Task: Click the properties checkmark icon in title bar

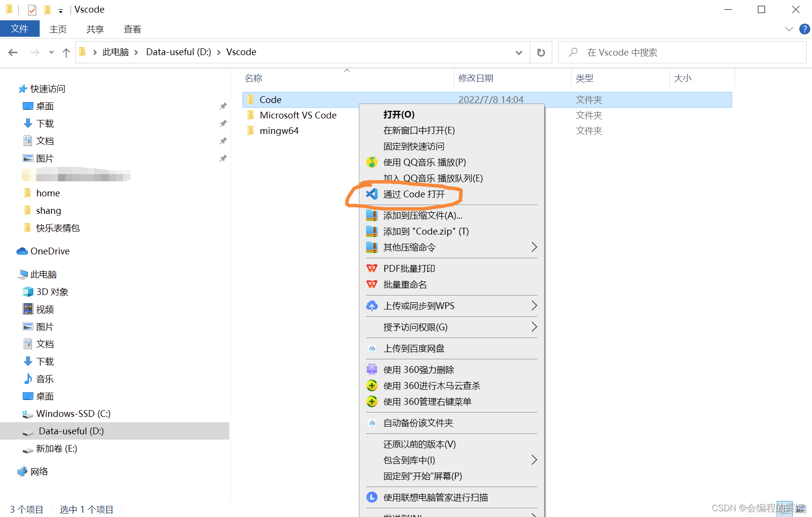Action: [32, 10]
